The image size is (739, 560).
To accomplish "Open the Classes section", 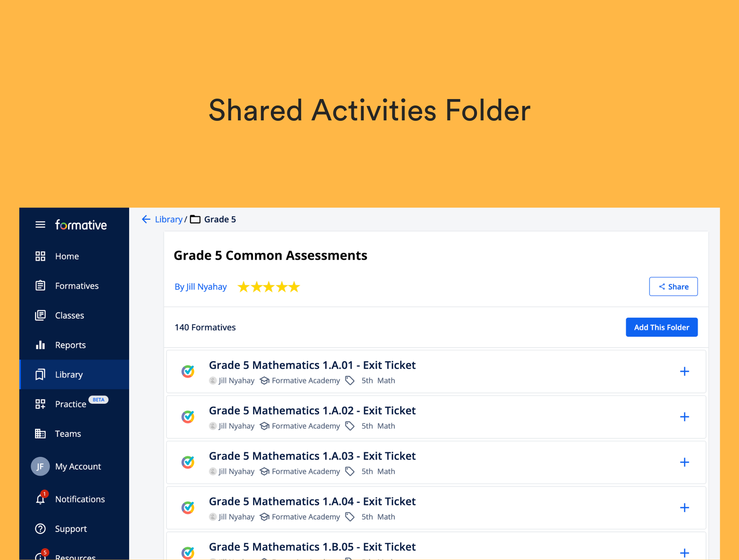I will (x=69, y=315).
